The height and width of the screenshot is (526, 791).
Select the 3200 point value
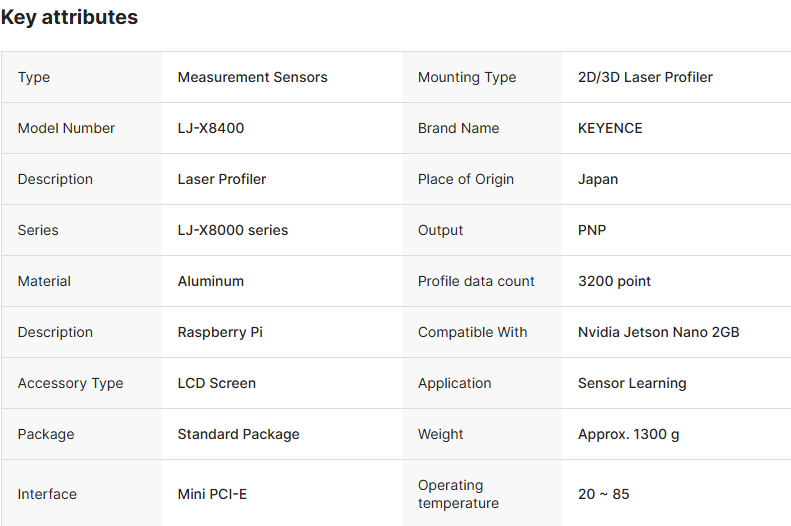(614, 281)
